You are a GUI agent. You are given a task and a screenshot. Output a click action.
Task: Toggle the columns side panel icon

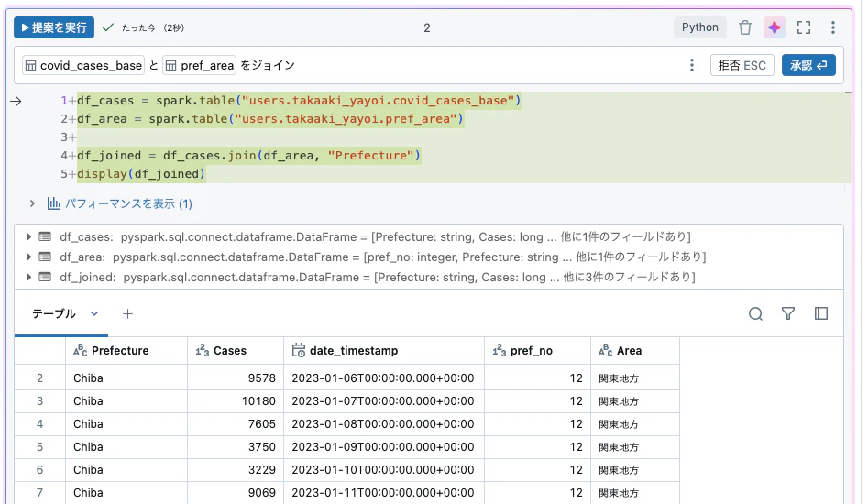pos(821,313)
